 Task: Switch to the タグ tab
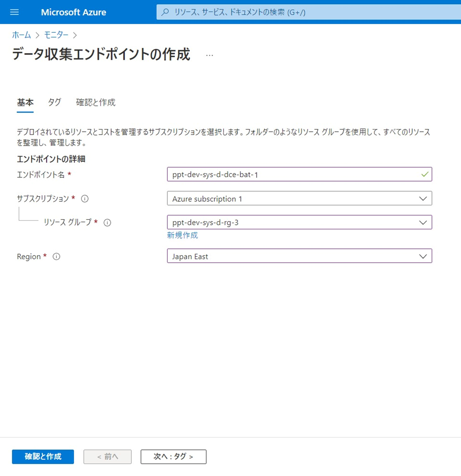pyautogui.click(x=55, y=102)
